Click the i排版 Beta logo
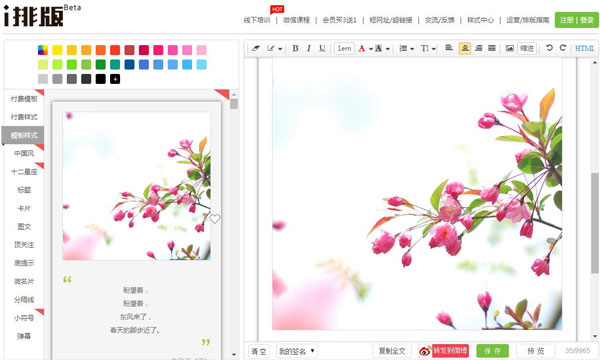The height and width of the screenshot is (360, 600). [41, 16]
